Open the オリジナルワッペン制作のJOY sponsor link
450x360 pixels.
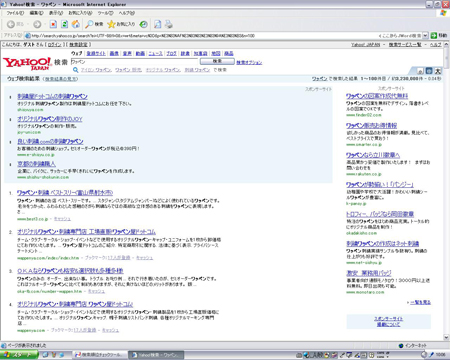click(x=50, y=119)
